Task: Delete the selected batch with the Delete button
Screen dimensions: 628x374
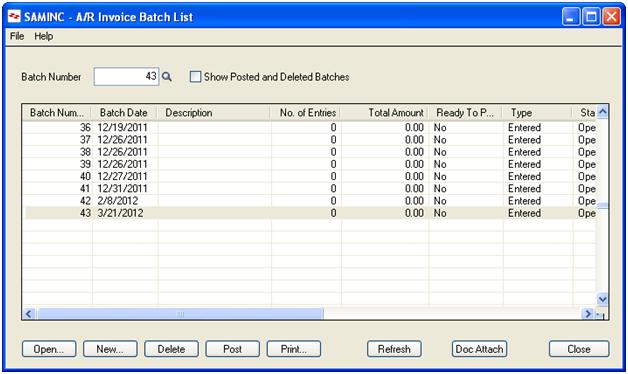Action: [171, 349]
